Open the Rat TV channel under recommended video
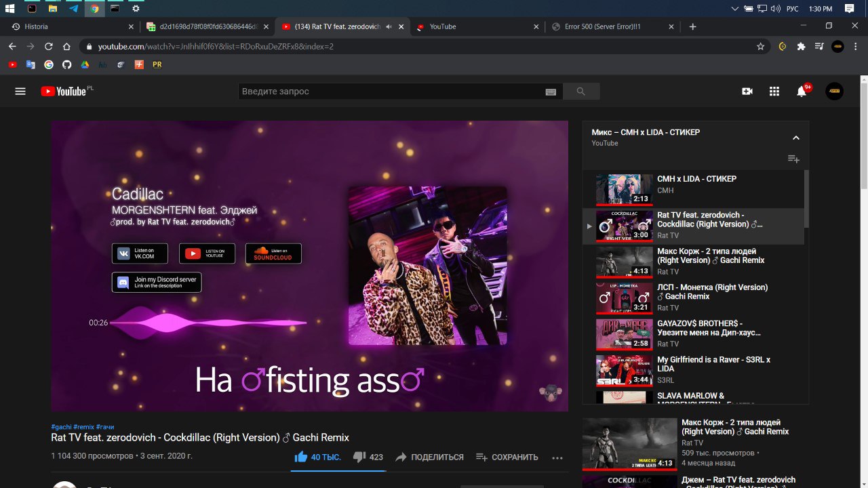 pyautogui.click(x=693, y=443)
